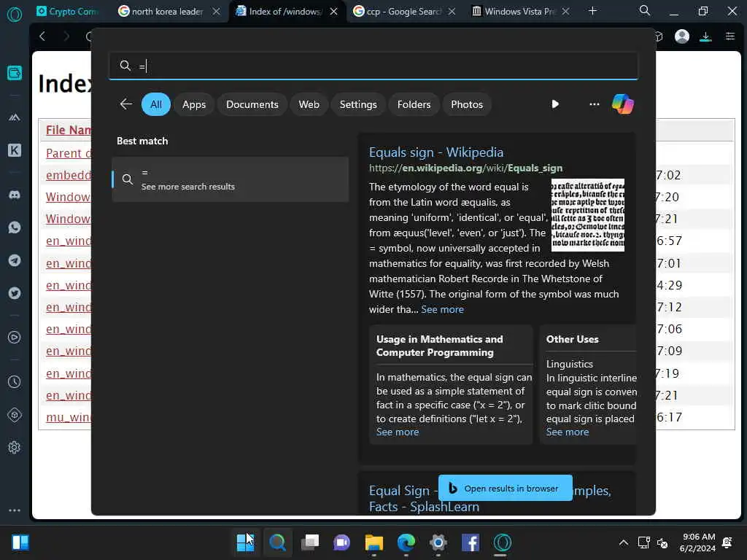Click the volume icon in the system tray
Viewport: 747px width, 560px height.
(662, 542)
